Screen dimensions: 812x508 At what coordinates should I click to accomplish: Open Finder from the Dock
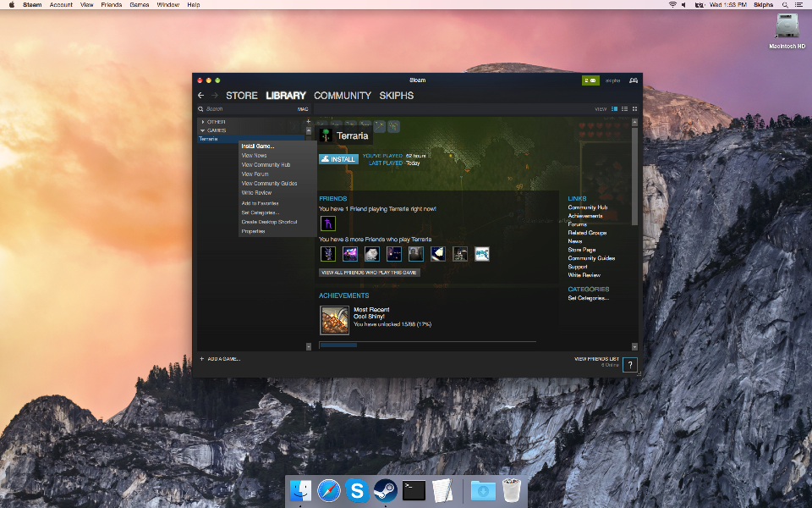coord(300,490)
